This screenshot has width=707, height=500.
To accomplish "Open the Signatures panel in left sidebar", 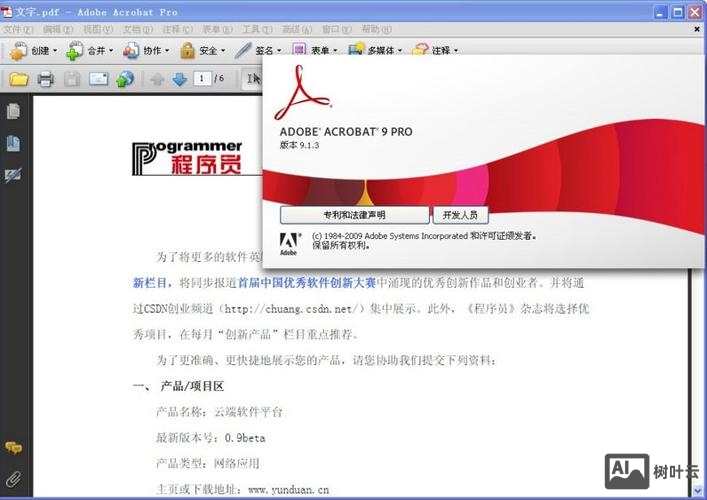I will [x=13, y=175].
